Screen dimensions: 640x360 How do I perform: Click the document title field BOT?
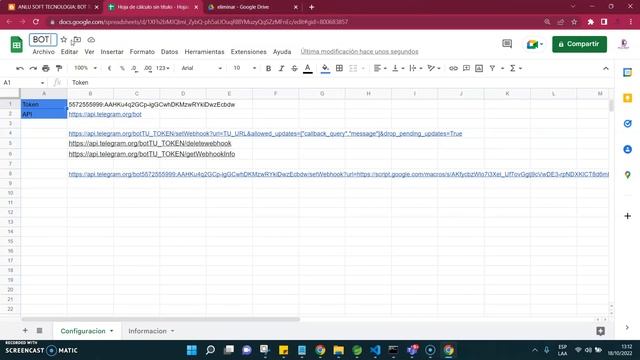43,40
